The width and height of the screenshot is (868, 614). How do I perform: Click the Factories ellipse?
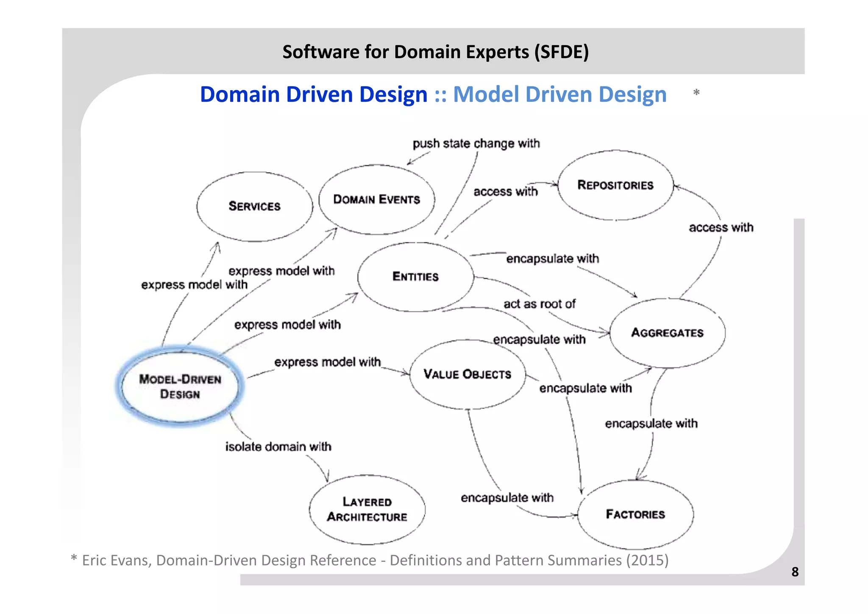click(636, 514)
